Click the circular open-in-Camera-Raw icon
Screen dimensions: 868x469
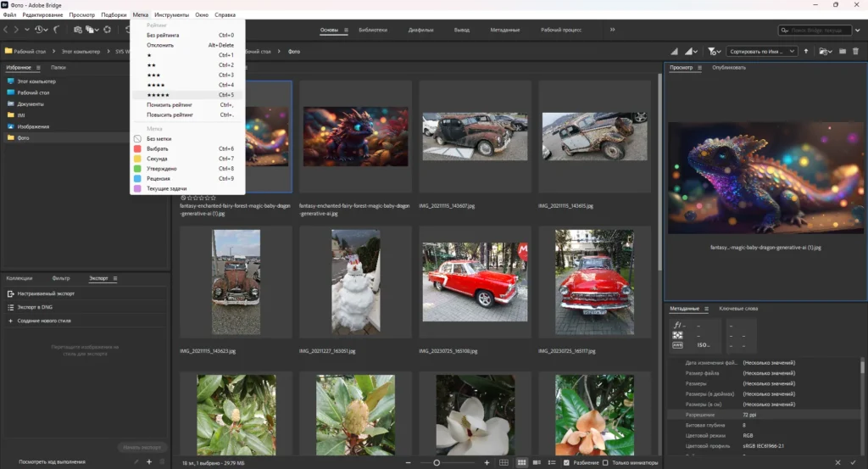click(x=108, y=30)
